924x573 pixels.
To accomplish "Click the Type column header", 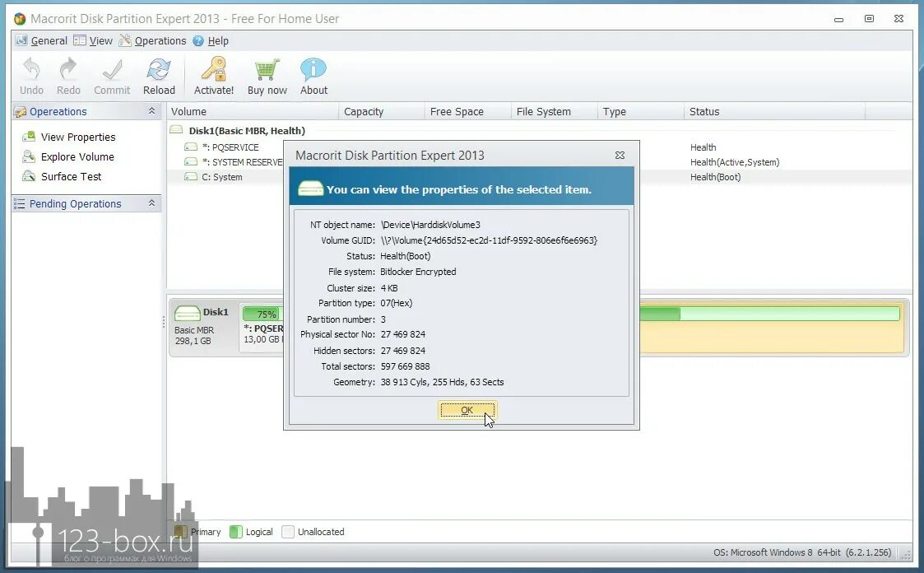I will [640, 111].
